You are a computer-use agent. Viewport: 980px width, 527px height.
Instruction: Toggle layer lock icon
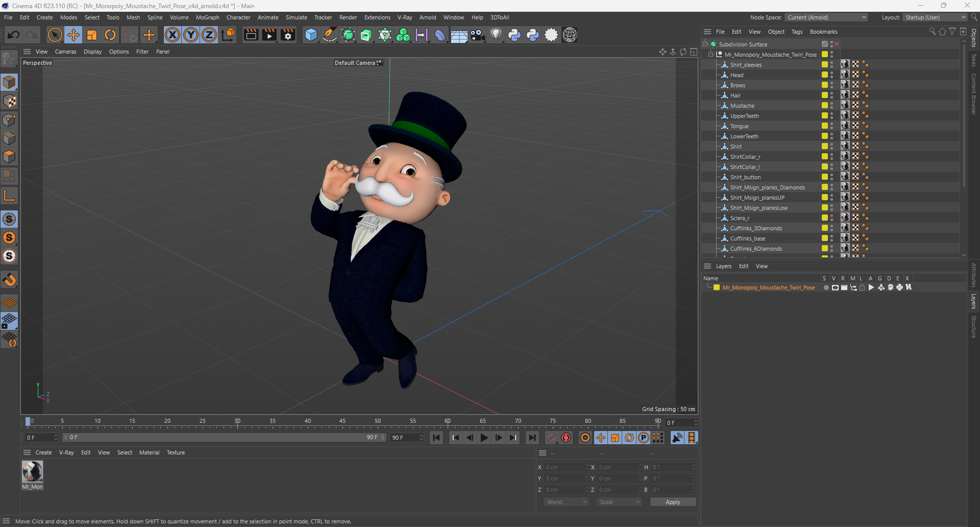pos(862,288)
